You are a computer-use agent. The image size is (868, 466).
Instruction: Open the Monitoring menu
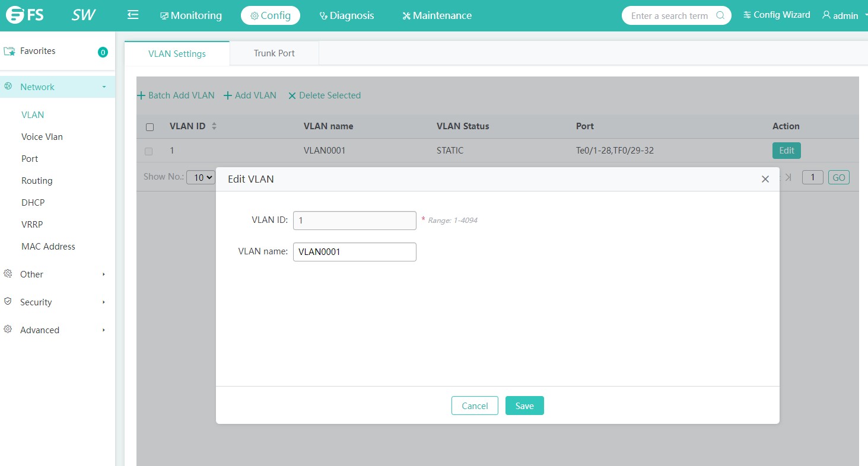pyautogui.click(x=191, y=15)
